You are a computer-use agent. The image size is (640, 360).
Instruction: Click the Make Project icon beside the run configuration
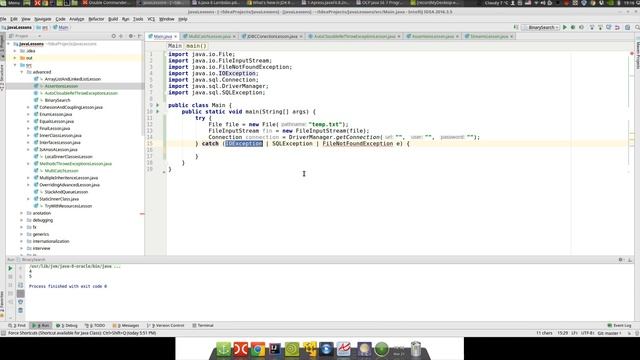[516, 27]
